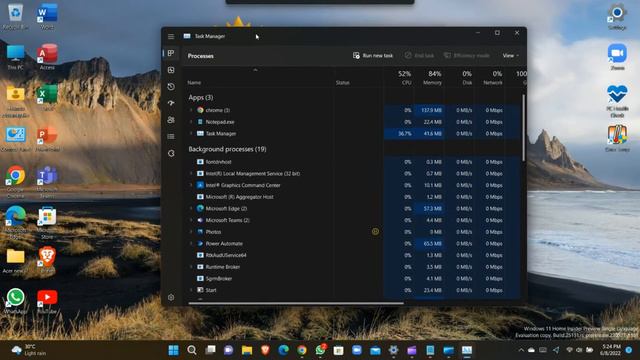Expand the Microsoft Teams (2) group

click(191, 220)
